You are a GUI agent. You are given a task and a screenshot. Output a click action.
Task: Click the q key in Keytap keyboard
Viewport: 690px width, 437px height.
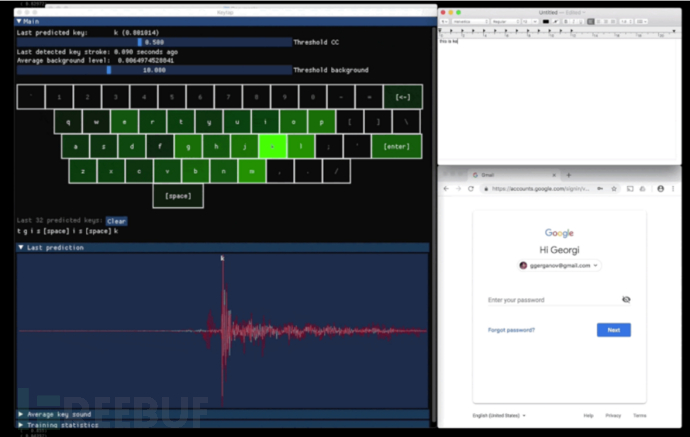(x=68, y=121)
